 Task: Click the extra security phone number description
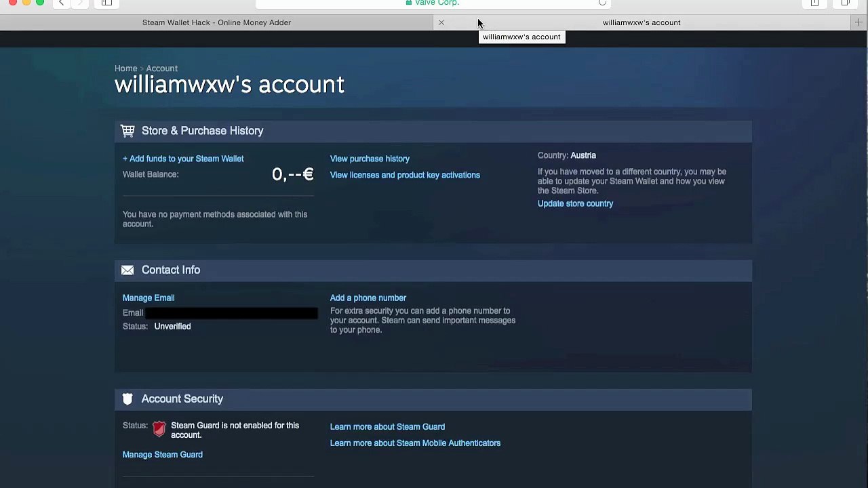tap(422, 320)
